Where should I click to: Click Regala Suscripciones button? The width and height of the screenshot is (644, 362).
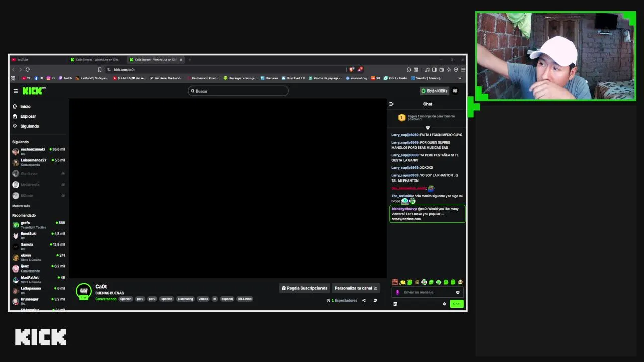coord(304,288)
